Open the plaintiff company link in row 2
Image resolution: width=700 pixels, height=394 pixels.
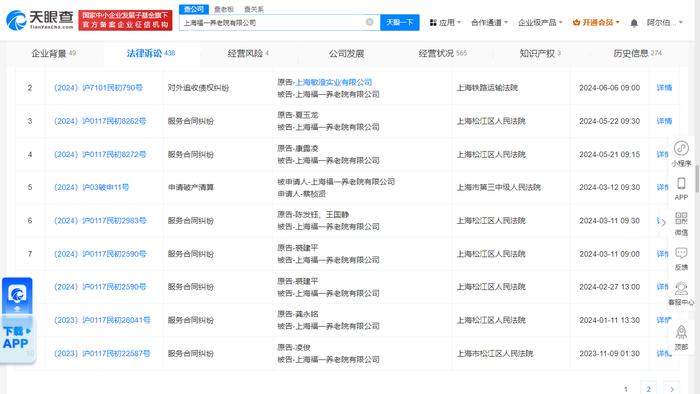334,82
